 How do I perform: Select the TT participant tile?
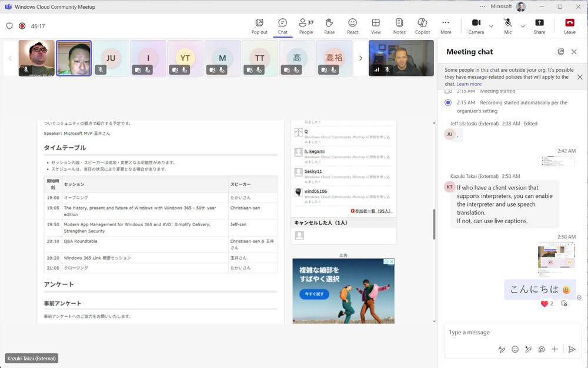point(259,58)
